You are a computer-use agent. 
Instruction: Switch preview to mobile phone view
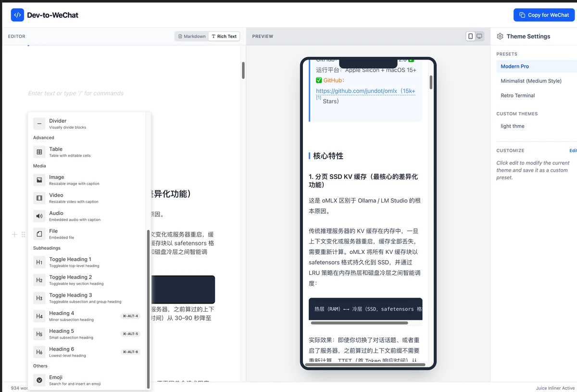(x=471, y=36)
